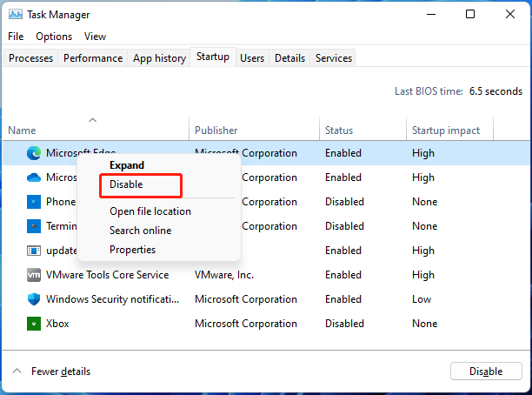Click Disabled status of the Phone row

[344, 202]
